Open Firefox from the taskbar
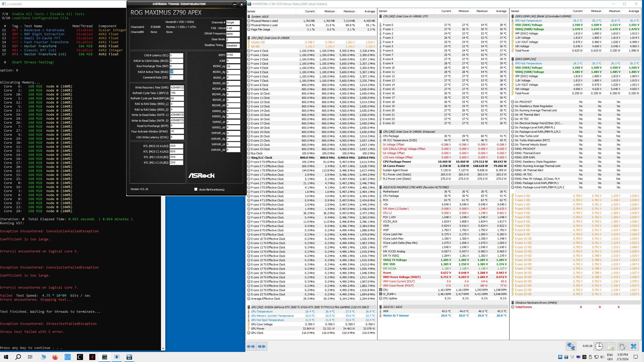This screenshot has width=644, height=362. (55, 357)
